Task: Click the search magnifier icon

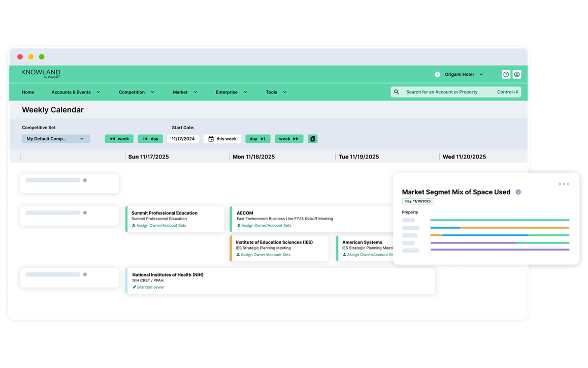Action: (x=397, y=92)
